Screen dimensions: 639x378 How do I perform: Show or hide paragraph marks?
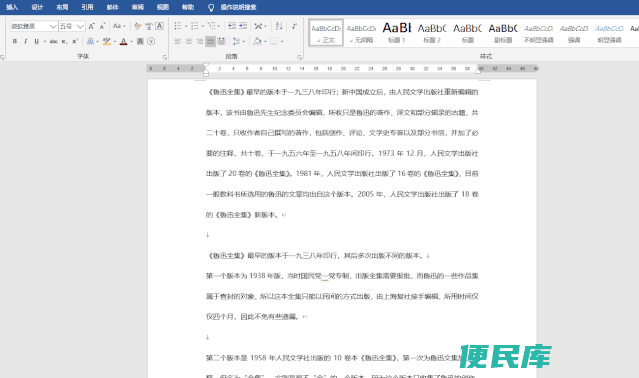294,26
